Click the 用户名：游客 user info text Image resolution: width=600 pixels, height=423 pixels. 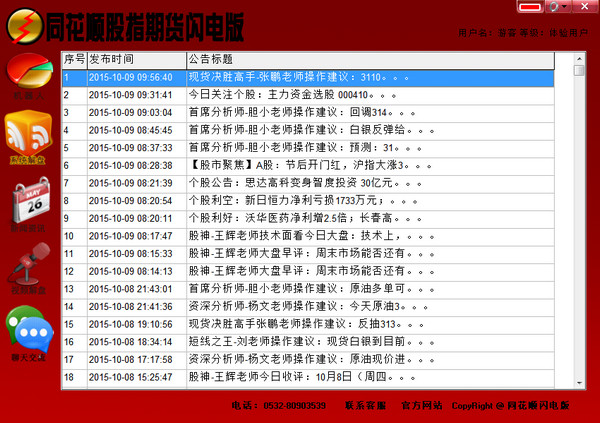click(487, 33)
